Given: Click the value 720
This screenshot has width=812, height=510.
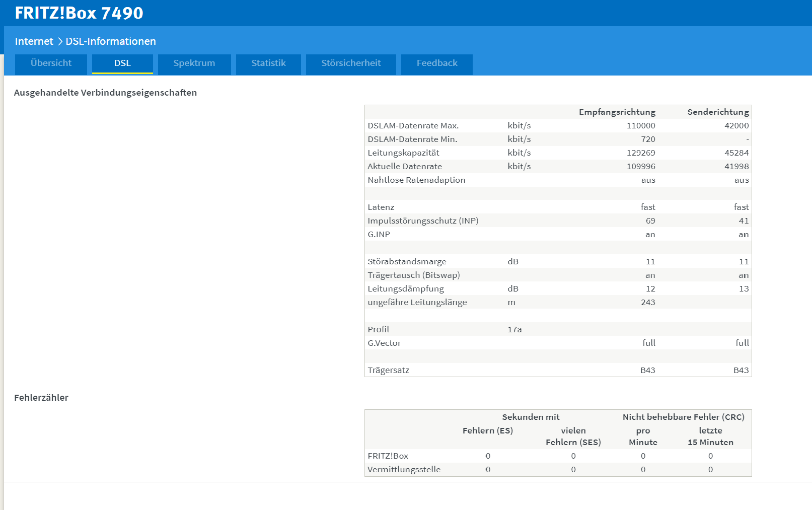Looking at the screenshot, I should 648,139.
